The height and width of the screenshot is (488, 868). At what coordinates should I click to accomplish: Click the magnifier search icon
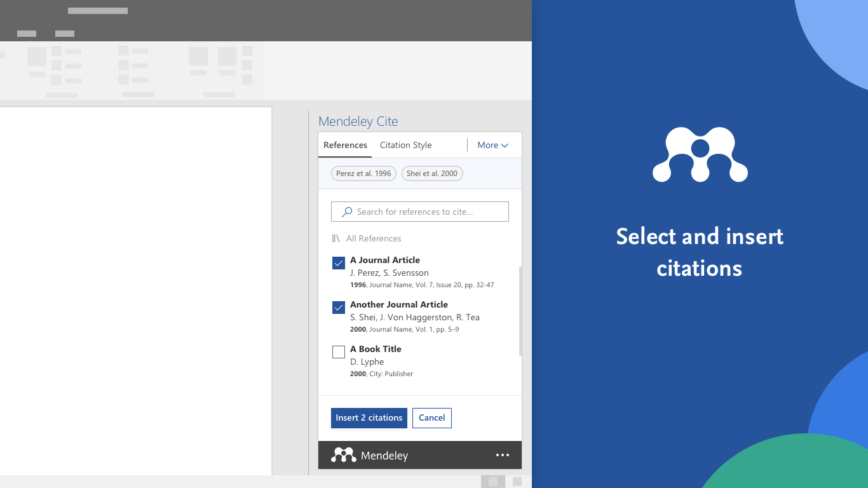click(347, 212)
